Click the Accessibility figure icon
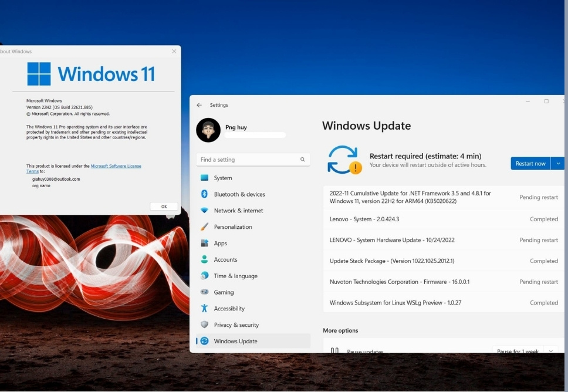Image resolution: width=568 pixels, height=392 pixels. click(204, 308)
